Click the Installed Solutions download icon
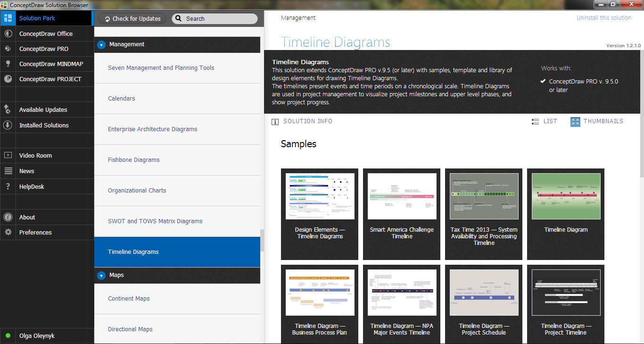Image resolution: width=644 pixels, height=344 pixels. point(8,125)
